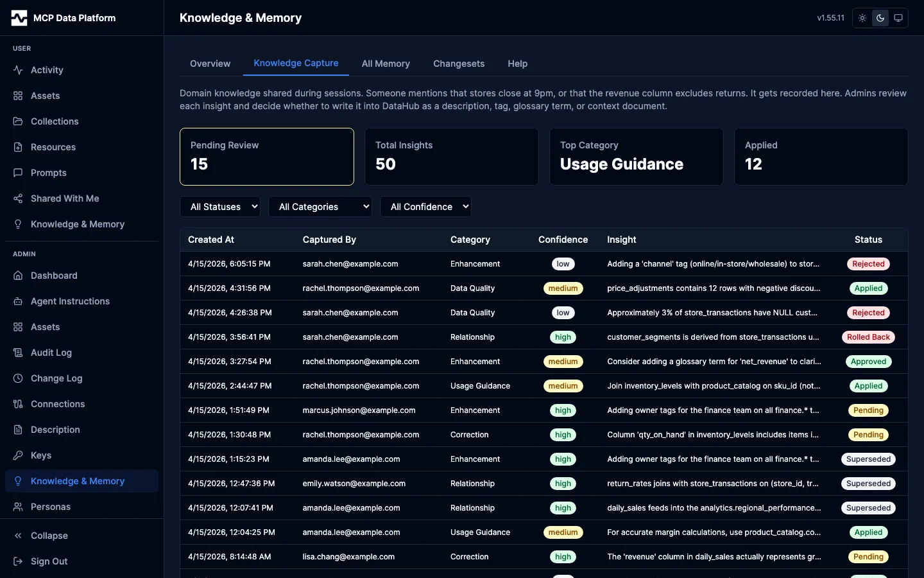Click the Sign Out icon
The image size is (924, 578).
18,561
